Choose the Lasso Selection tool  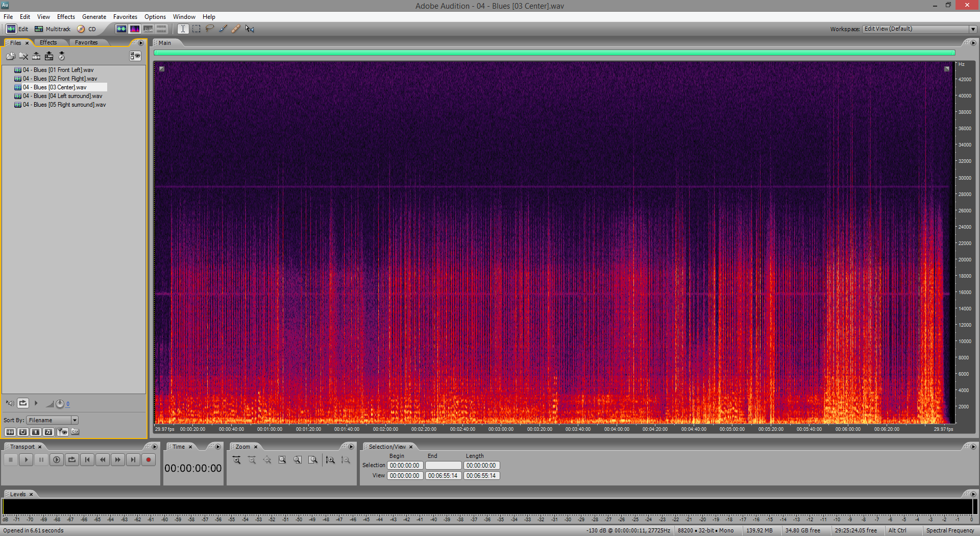point(209,29)
